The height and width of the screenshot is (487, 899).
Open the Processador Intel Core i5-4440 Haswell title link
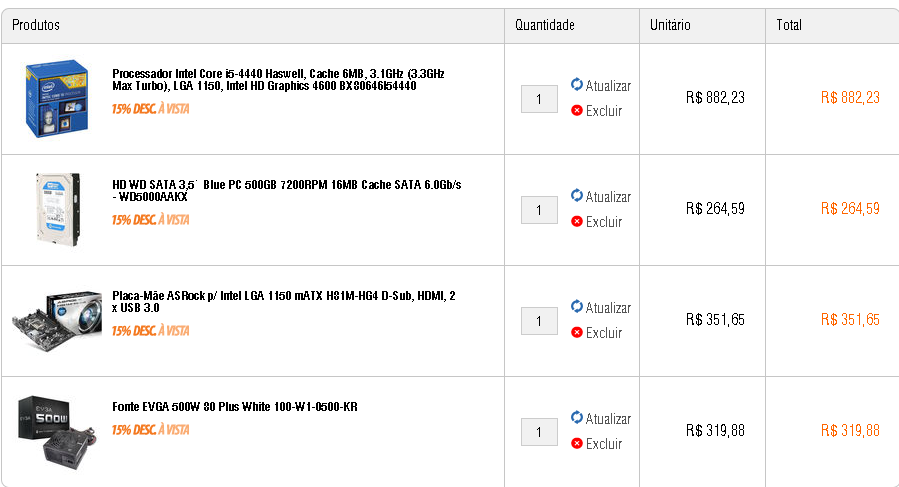(x=278, y=80)
